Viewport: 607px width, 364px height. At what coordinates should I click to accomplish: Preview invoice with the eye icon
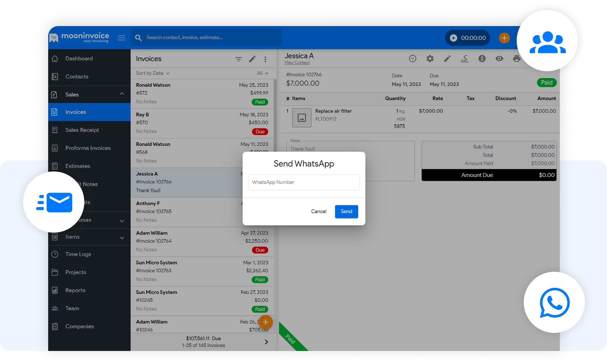click(499, 59)
